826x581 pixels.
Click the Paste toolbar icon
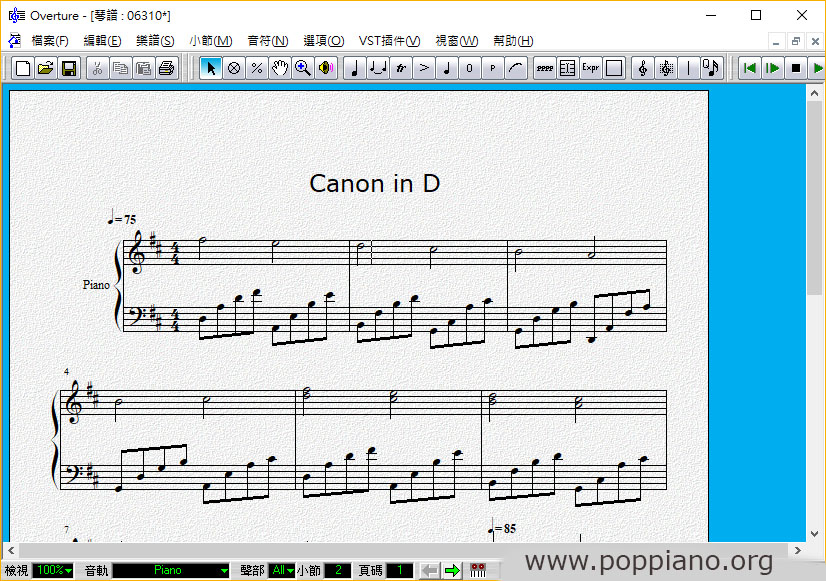coord(143,68)
